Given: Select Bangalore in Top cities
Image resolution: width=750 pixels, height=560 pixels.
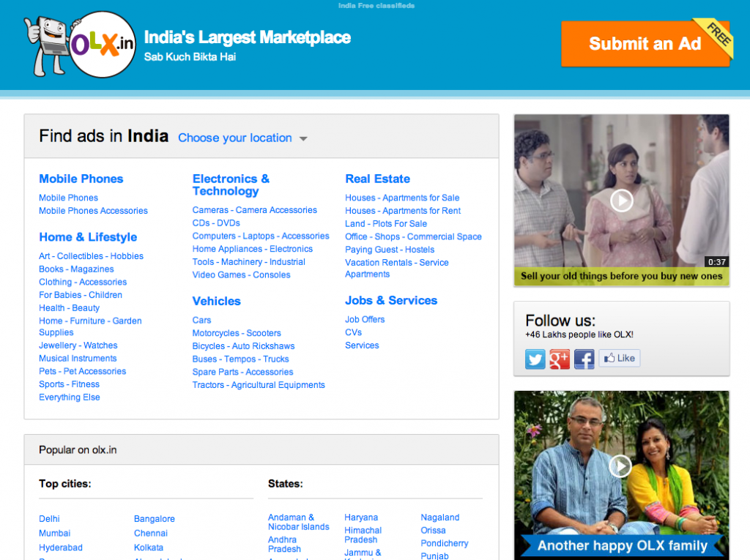Looking at the screenshot, I should [155, 519].
